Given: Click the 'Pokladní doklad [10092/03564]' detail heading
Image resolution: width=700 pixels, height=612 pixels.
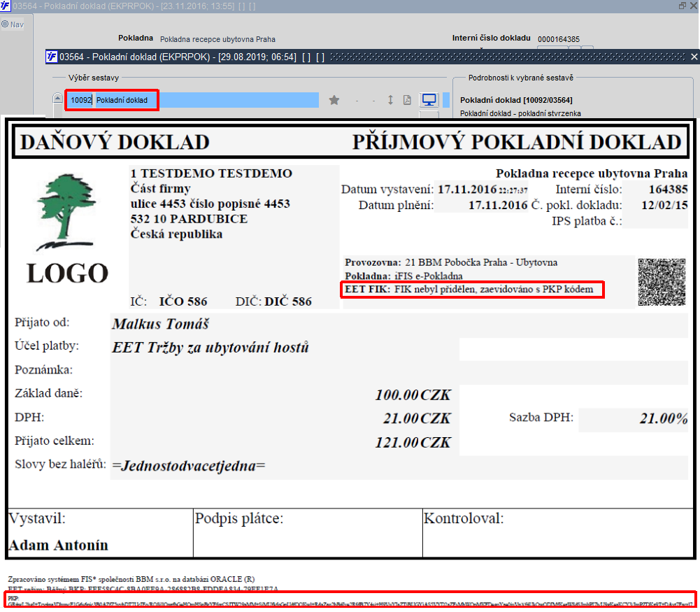Looking at the screenshot, I should [516, 100].
